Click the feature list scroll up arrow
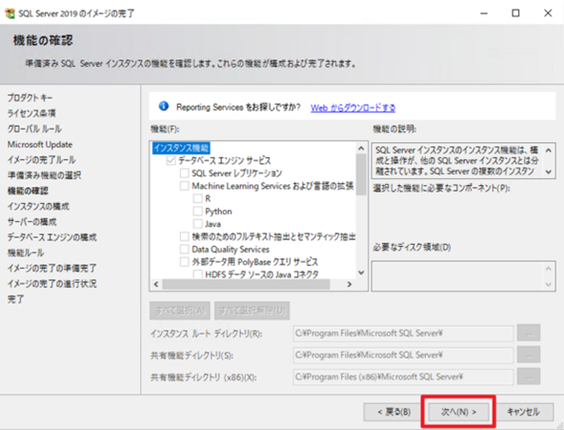The width and height of the screenshot is (564, 430). coord(361,148)
